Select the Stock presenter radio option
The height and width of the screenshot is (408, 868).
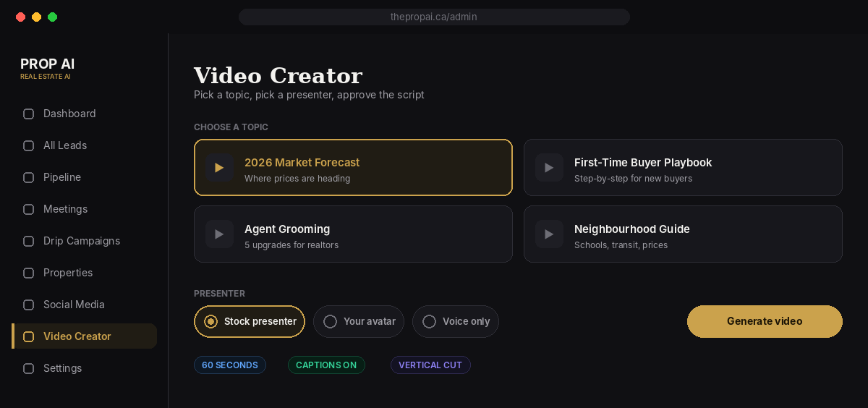click(x=250, y=321)
